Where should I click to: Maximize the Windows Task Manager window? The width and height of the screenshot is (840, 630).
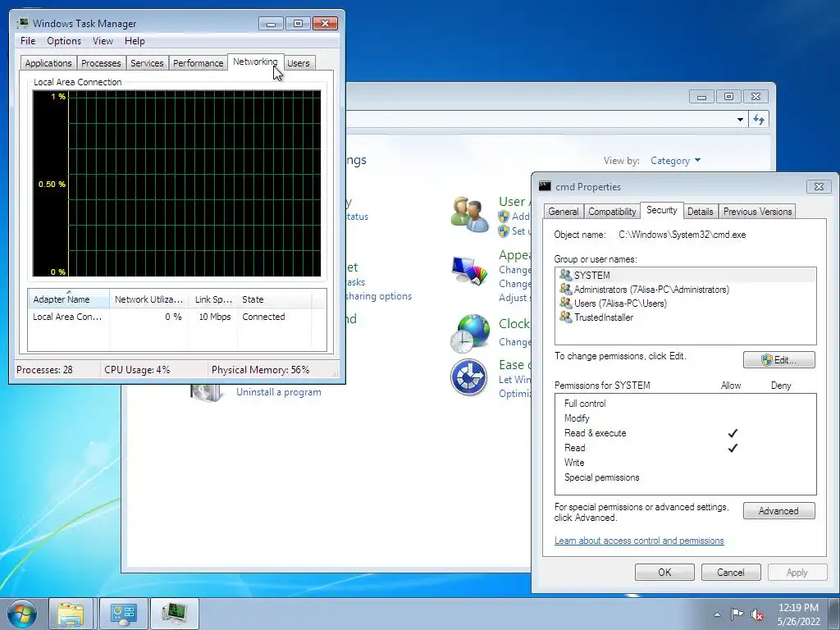coord(298,23)
